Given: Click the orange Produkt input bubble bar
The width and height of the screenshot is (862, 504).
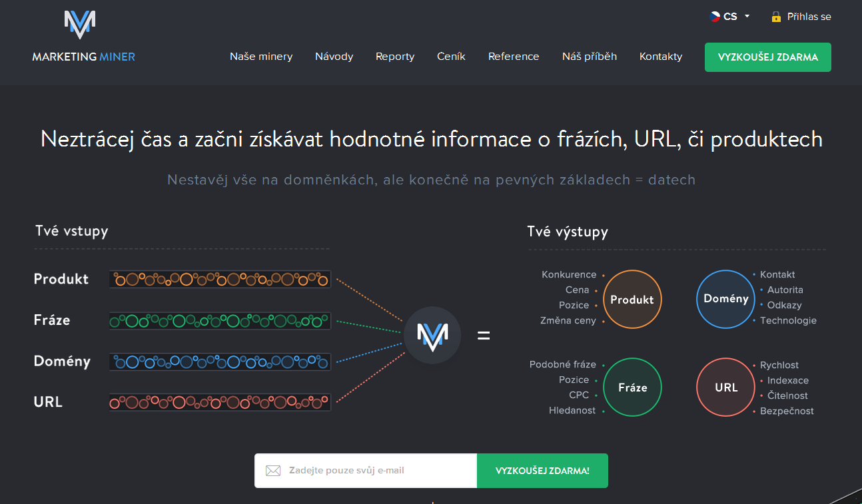Looking at the screenshot, I should [220, 279].
